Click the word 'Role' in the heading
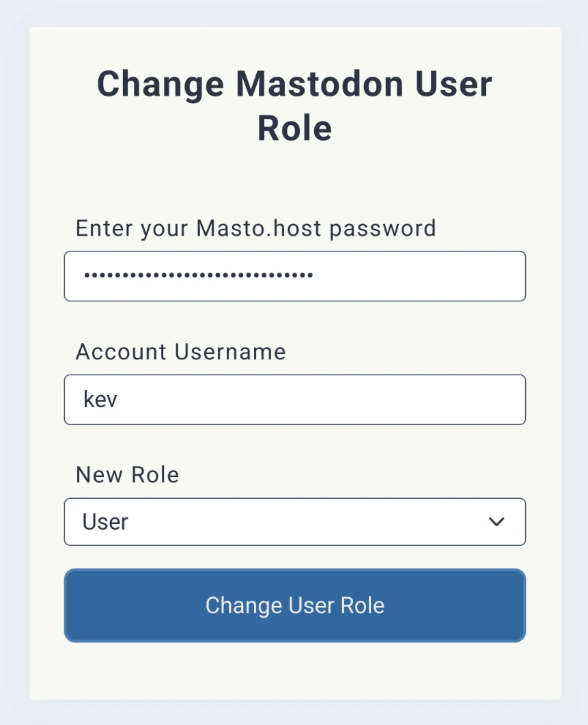 (294, 128)
